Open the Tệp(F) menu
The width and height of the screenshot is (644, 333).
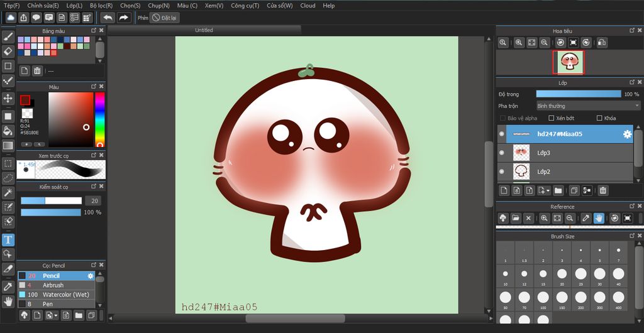click(x=11, y=5)
